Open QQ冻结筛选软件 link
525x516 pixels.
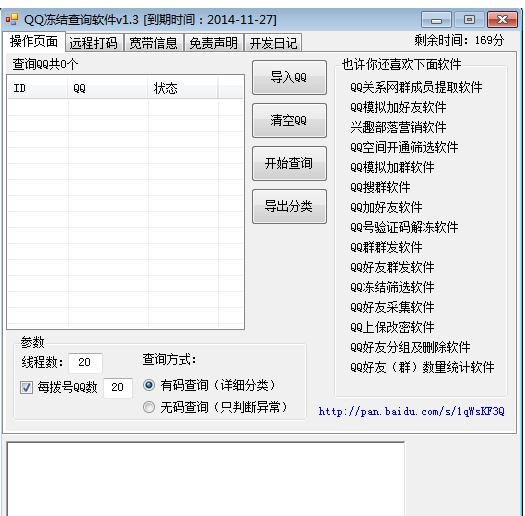(392, 287)
